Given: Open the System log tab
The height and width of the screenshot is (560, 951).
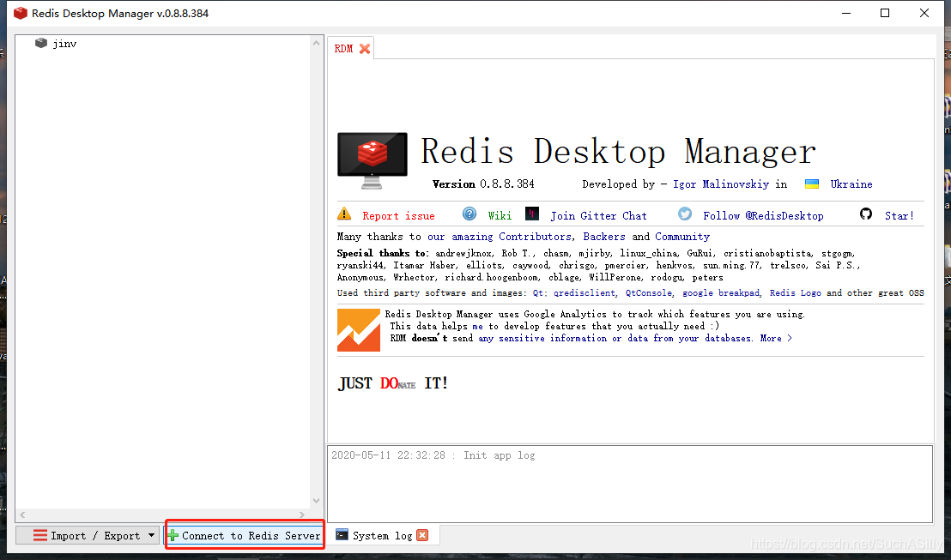Looking at the screenshot, I should [x=382, y=536].
